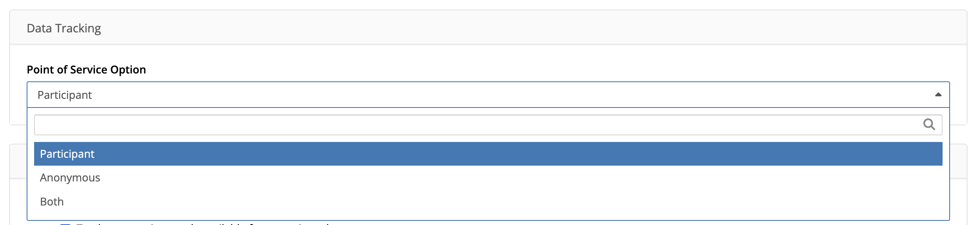Close the open Point of Service dropdown

pyautogui.click(x=938, y=95)
